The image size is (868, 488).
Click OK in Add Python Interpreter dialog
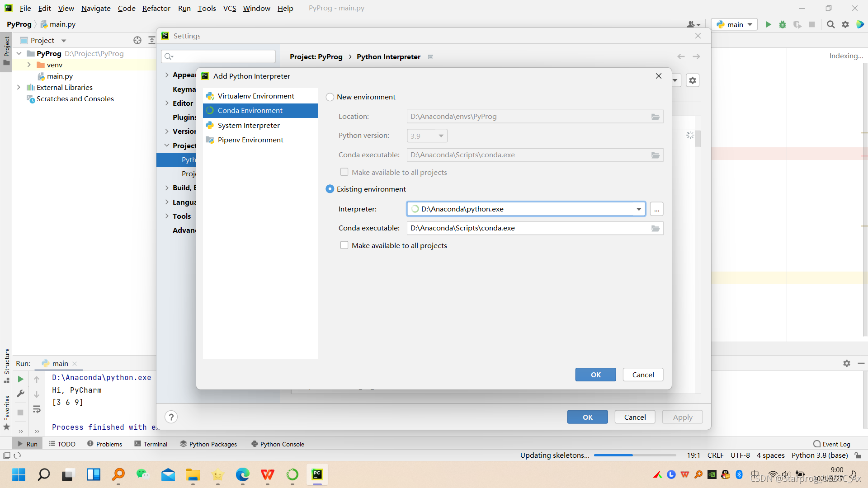[595, 375]
